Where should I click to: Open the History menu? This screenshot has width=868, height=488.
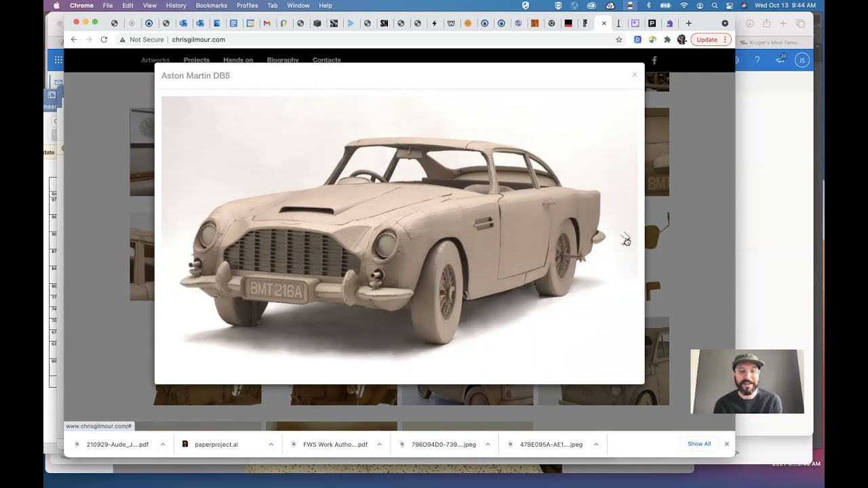pos(176,5)
